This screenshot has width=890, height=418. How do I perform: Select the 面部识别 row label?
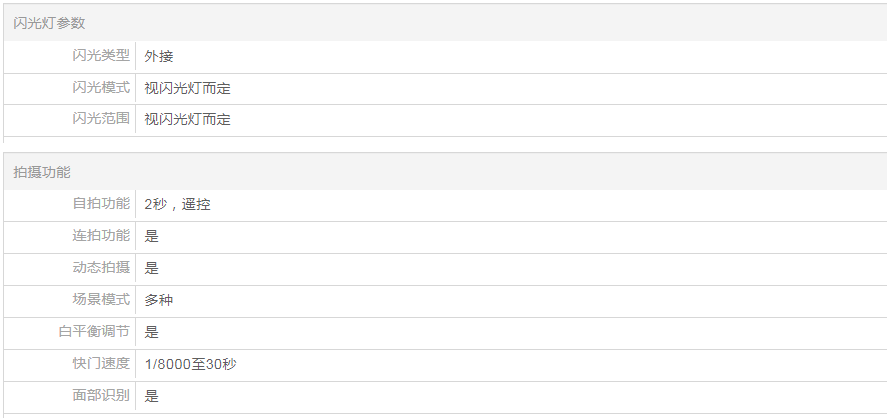[101, 396]
